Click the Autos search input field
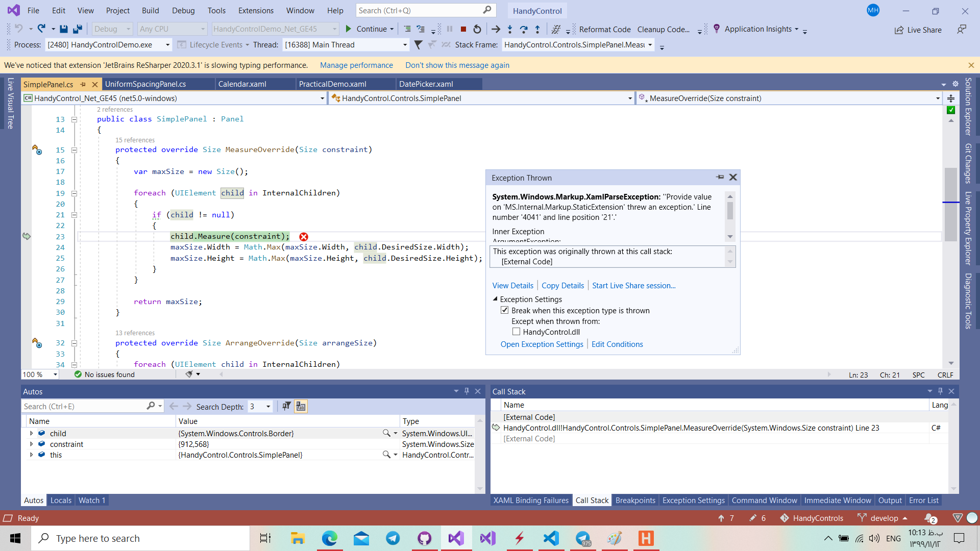 click(x=84, y=406)
